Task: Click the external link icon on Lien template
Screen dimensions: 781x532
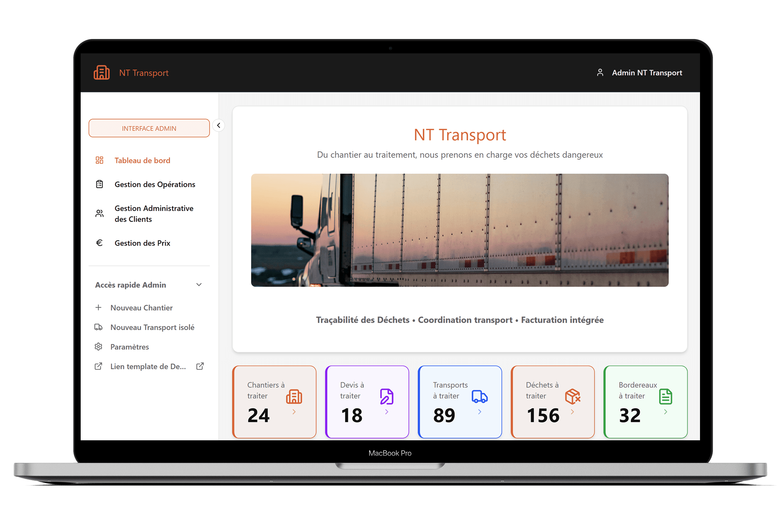Action: point(200,366)
